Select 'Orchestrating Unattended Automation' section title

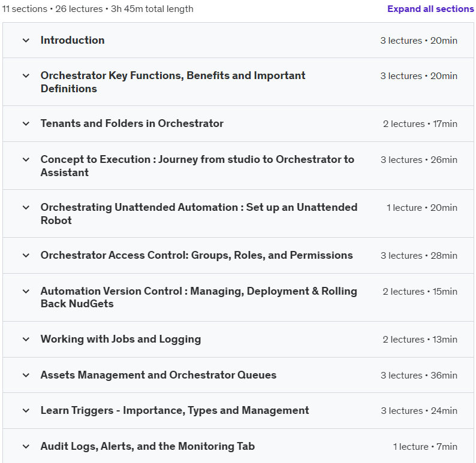pyautogui.click(x=199, y=214)
